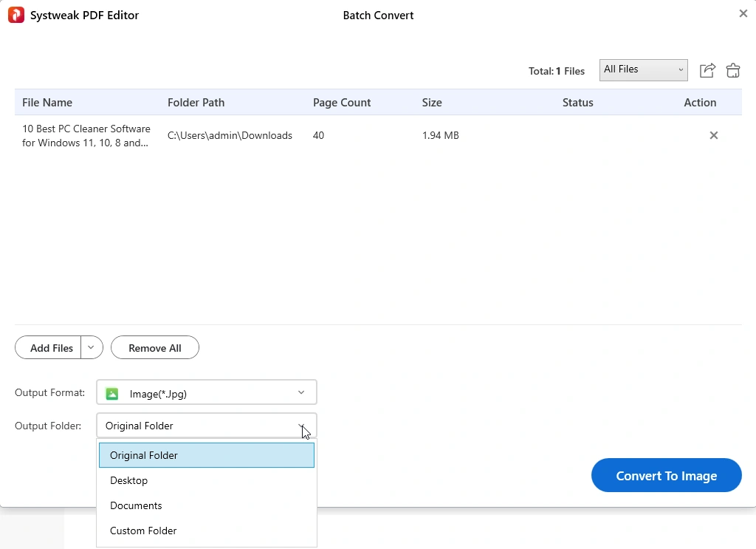Screen dimensions: 756x549
Task: Click the Folder Path column header
Action: pos(196,102)
